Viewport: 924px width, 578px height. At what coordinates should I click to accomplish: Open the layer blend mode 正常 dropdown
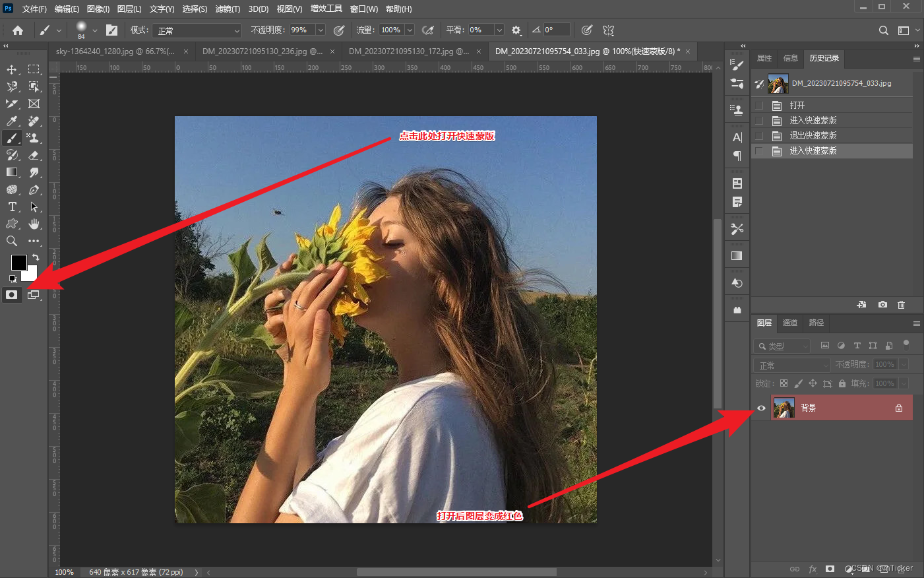click(791, 365)
